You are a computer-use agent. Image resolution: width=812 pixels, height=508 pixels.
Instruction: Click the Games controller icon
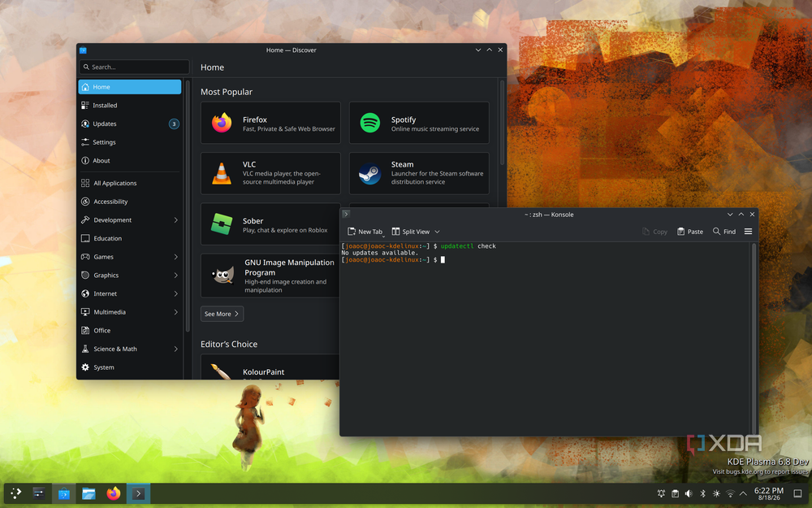[85, 257]
